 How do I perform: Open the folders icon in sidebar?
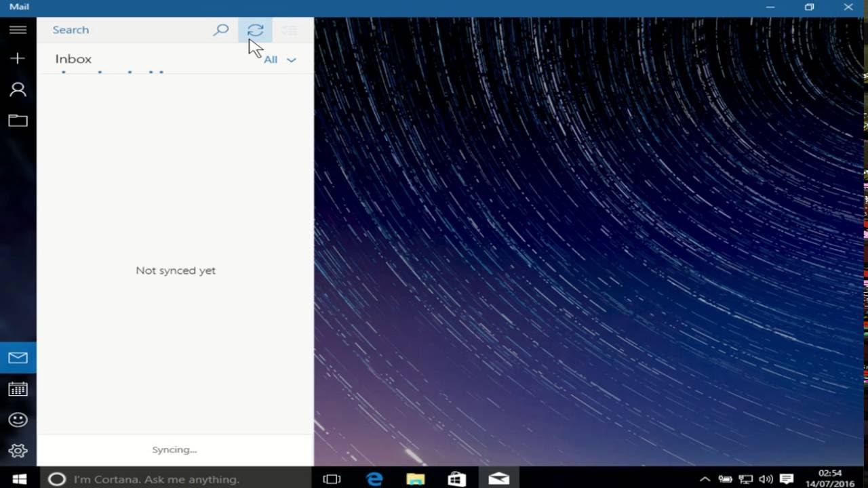point(18,121)
